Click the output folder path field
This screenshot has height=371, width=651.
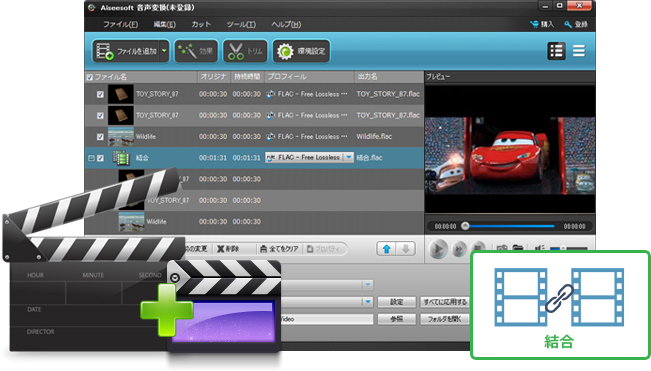pos(327,319)
